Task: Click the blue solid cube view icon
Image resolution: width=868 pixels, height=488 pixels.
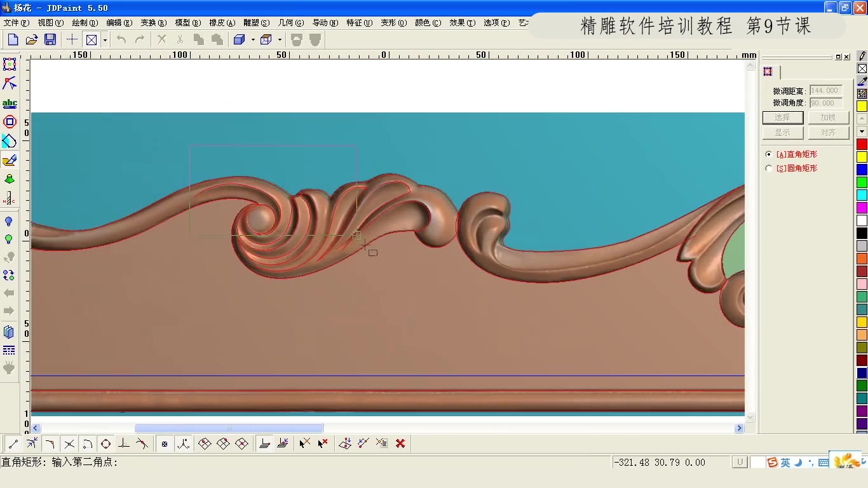Action: pos(240,39)
